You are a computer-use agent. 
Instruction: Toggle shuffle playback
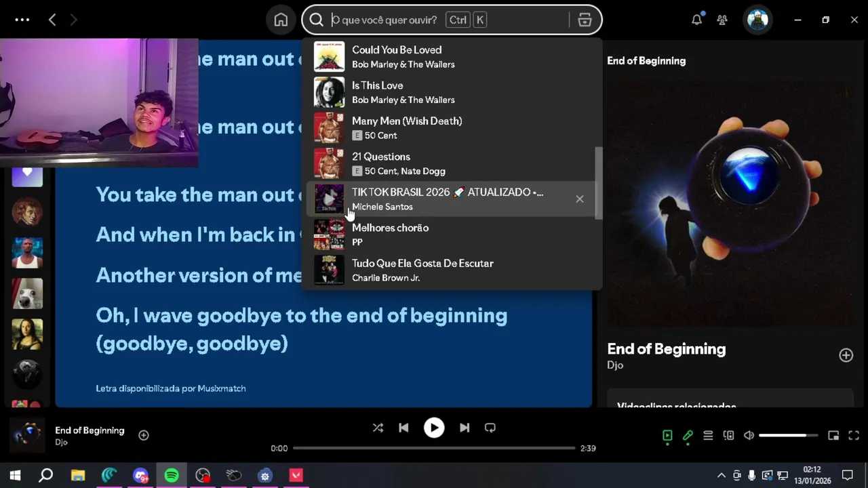378,428
